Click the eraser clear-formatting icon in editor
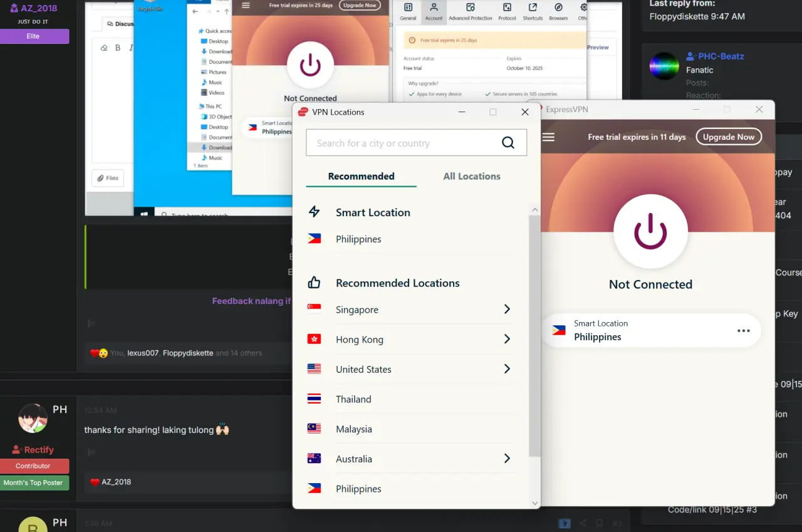Viewport: 802px width, 532px height. click(x=104, y=48)
